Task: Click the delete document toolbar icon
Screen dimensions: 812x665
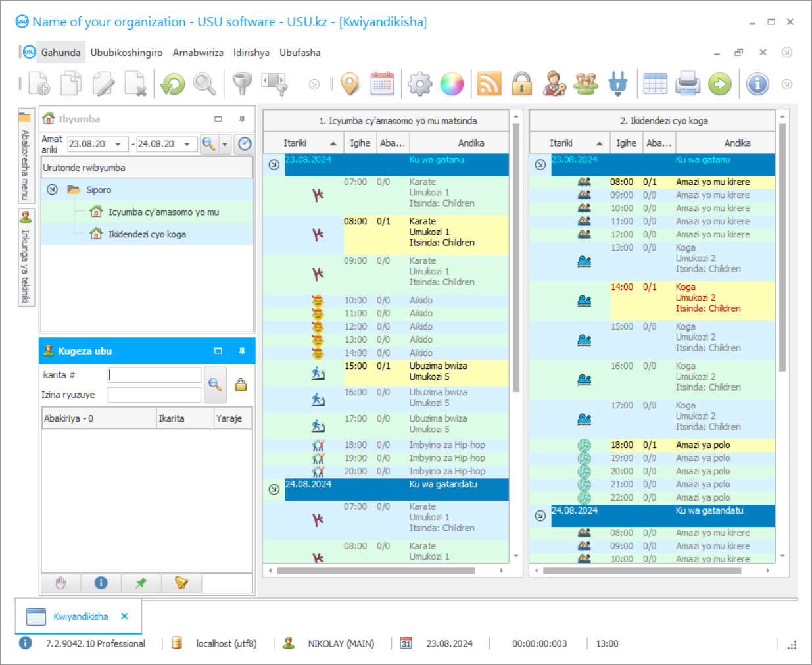Action: coord(135,84)
